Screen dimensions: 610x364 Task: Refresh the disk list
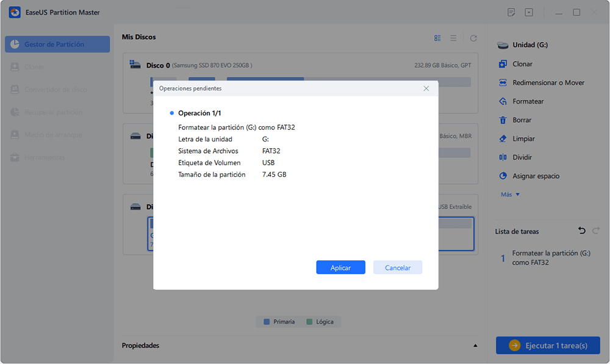point(473,38)
